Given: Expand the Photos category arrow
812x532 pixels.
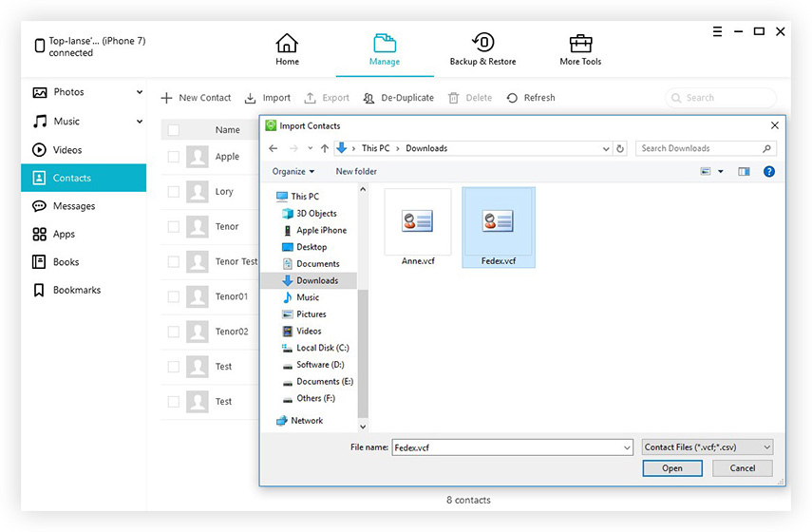Looking at the screenshot, I should click(x=140, y=92).
